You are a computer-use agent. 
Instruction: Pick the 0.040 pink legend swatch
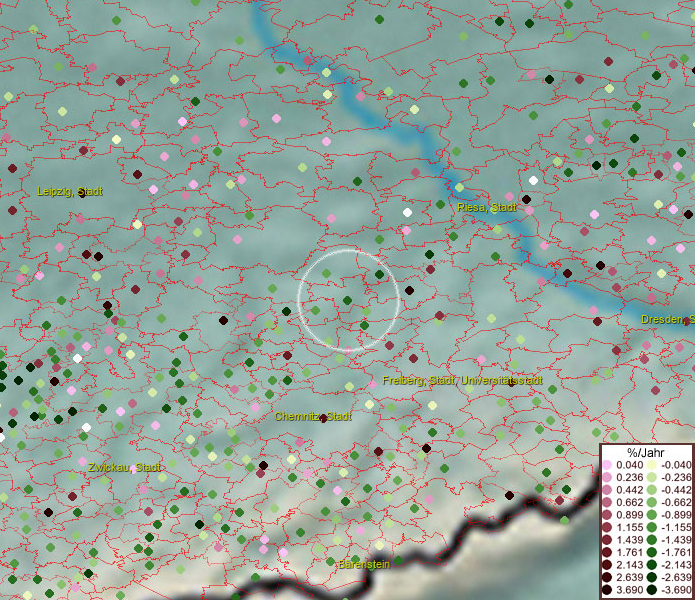tap(607, 465)
